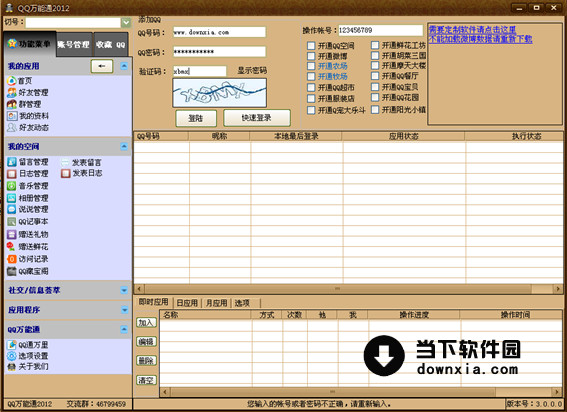Open 关于我们 about us
This screenshot has width=567, height=412.
(27, 366)
